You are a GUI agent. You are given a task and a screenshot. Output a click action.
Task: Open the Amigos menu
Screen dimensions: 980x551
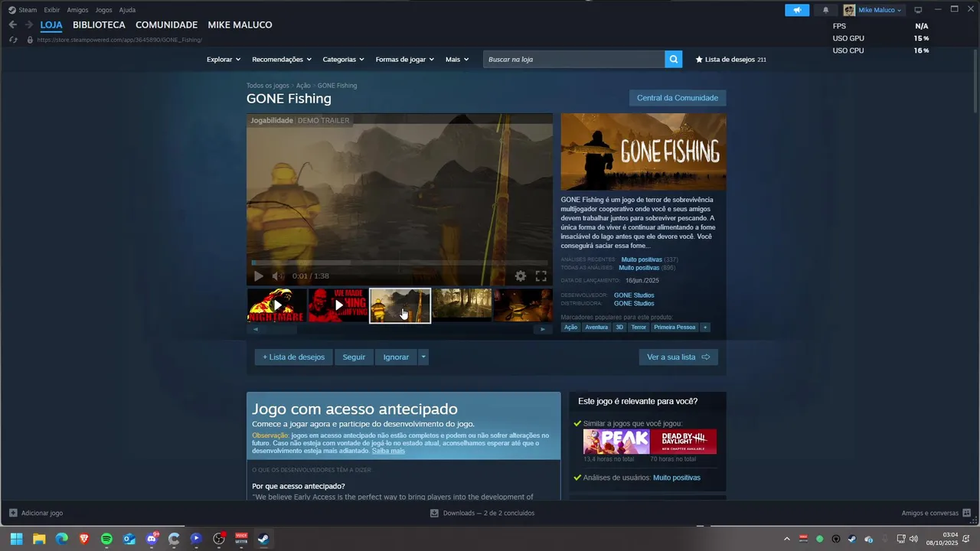tap(77, 10)
